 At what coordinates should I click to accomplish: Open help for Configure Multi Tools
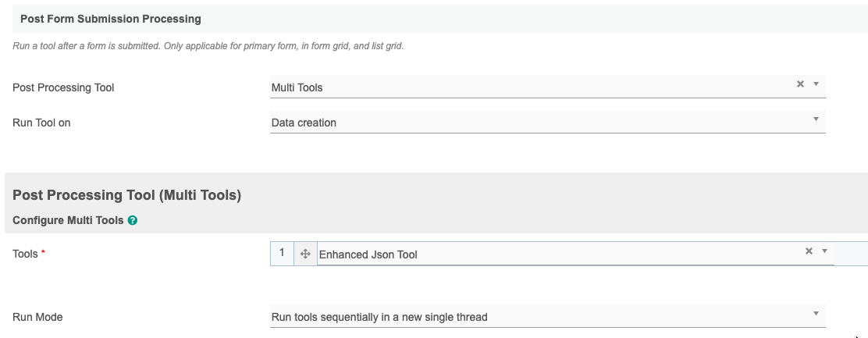click(133, 221)
